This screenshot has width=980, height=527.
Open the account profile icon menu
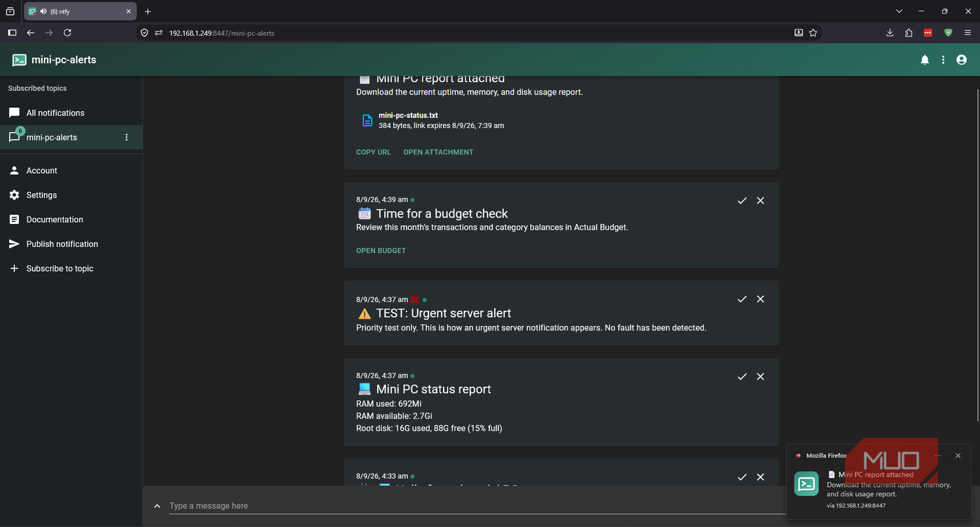click(x=961, y=60)
